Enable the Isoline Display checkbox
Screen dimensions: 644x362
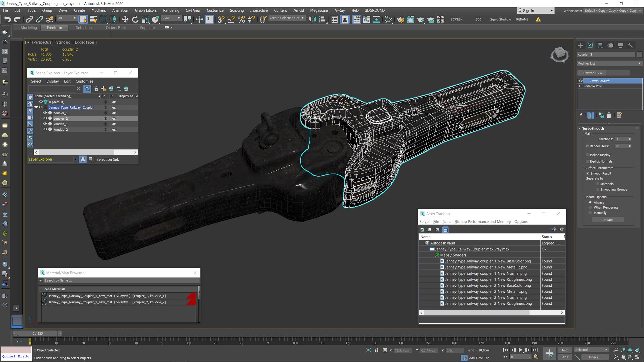tap(587, 155)
